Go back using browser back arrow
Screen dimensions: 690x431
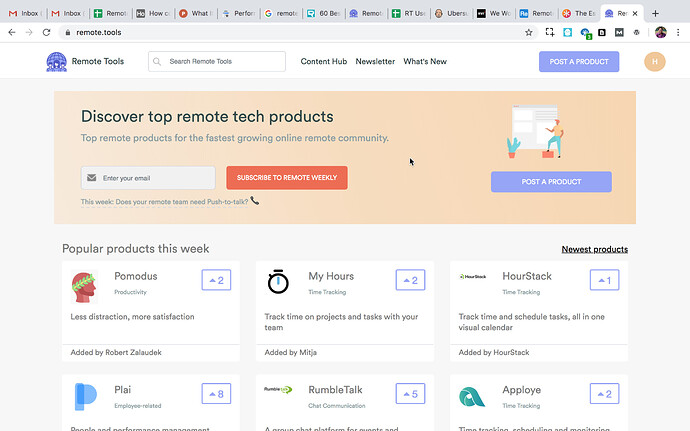pos(12,32)
